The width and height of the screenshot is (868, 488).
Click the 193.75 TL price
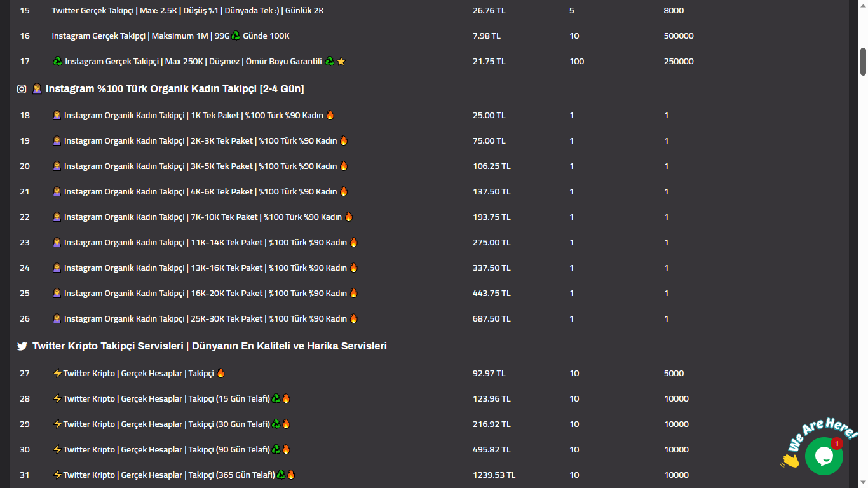492,217
